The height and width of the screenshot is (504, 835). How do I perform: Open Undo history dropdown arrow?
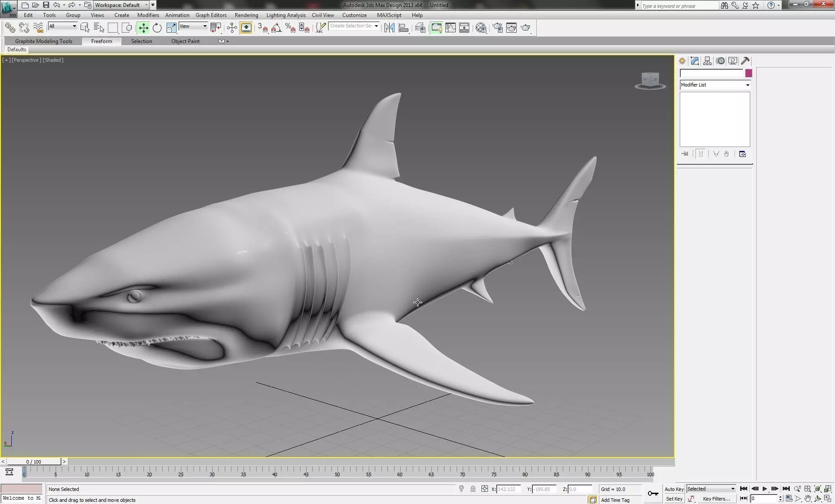coord(64,5)
